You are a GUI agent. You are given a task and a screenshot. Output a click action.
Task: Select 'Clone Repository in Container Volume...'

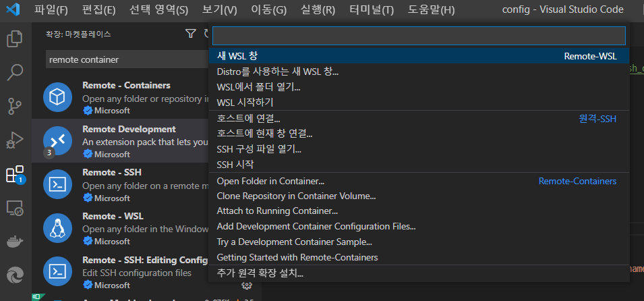(419, 196)
